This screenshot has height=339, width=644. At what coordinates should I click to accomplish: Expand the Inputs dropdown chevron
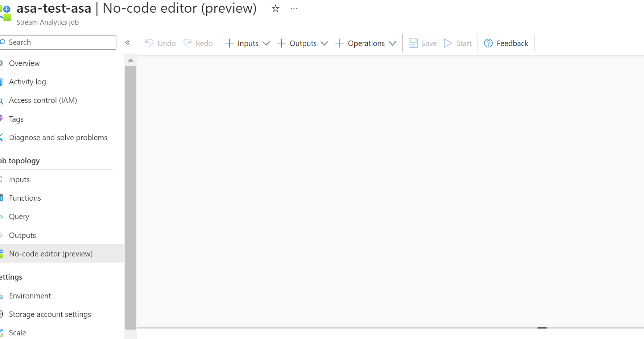(x=266, y=43)
